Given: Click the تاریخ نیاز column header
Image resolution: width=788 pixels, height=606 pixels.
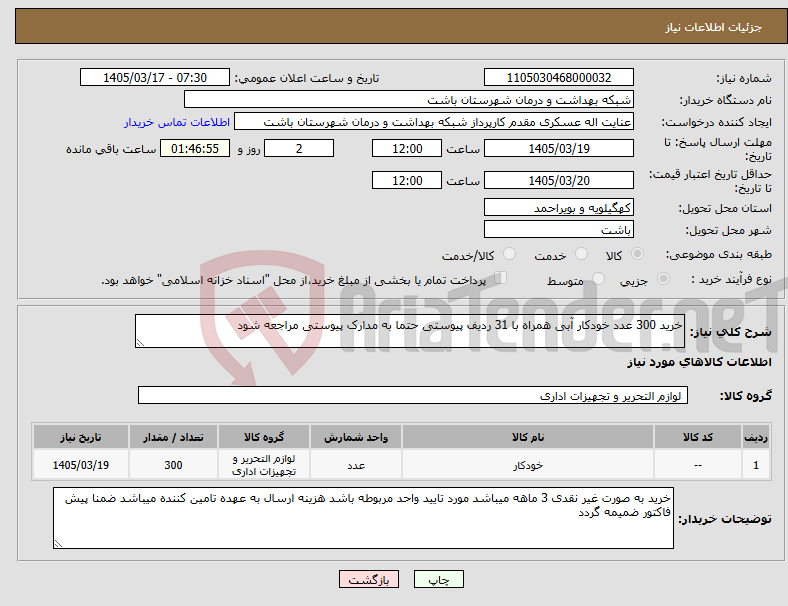Looking at the screenshot, I should (80, 437).
